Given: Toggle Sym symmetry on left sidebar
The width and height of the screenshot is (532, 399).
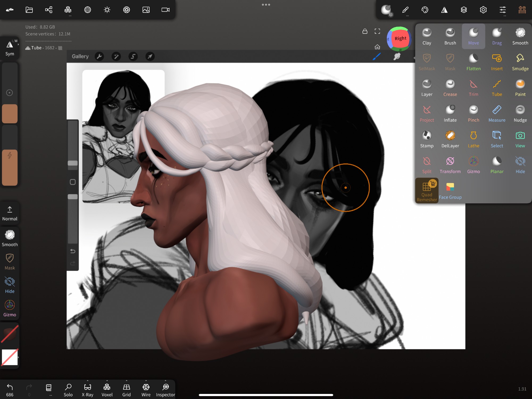Looking at the screenshot, I should (x=10, y=48).
